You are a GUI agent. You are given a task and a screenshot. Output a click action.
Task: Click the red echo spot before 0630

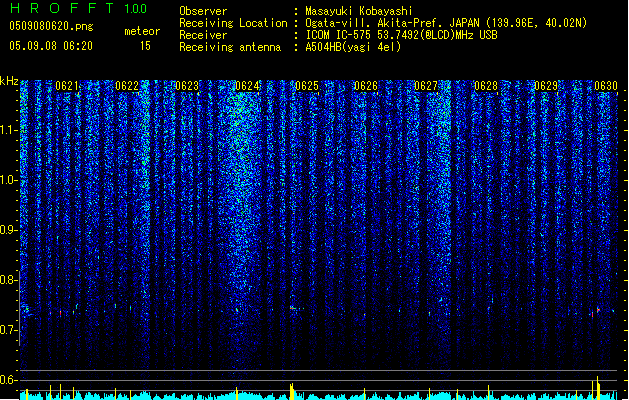click(x=598, y=310)
